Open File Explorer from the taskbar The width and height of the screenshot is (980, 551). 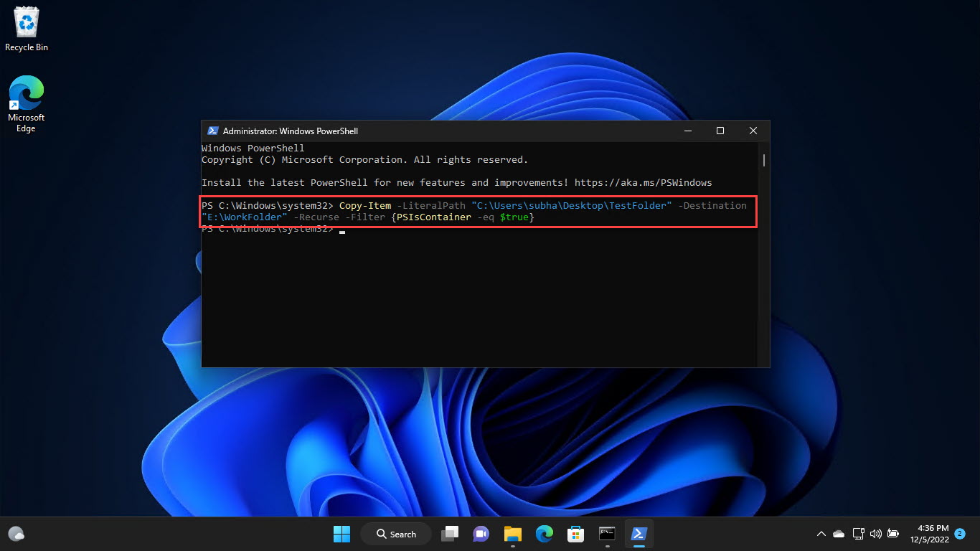point(512,534)
